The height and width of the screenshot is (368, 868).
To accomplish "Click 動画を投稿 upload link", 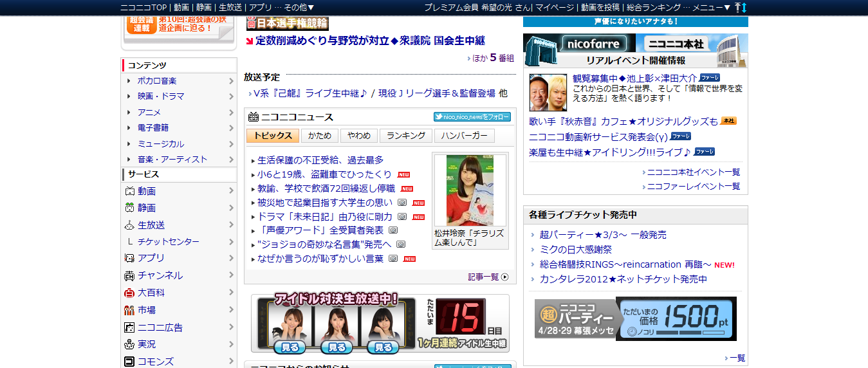I will coord(600,7).
